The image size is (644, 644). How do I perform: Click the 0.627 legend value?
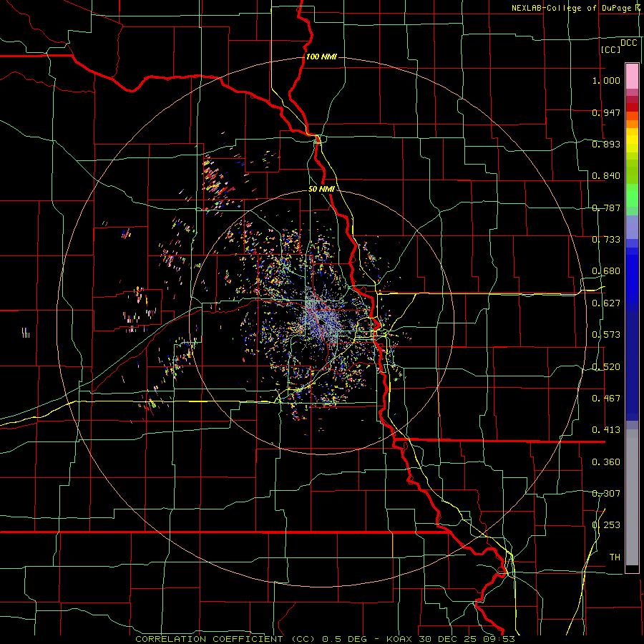click(606, 303)
